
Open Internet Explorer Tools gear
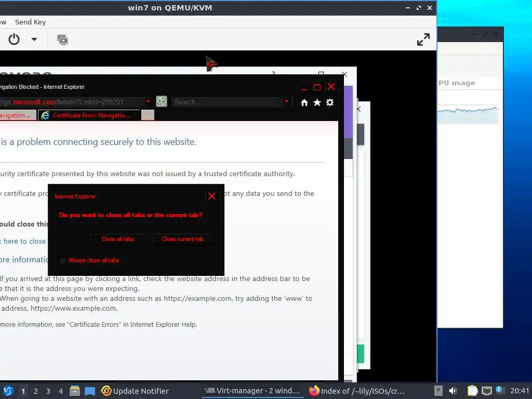click(x=330, y=102)
